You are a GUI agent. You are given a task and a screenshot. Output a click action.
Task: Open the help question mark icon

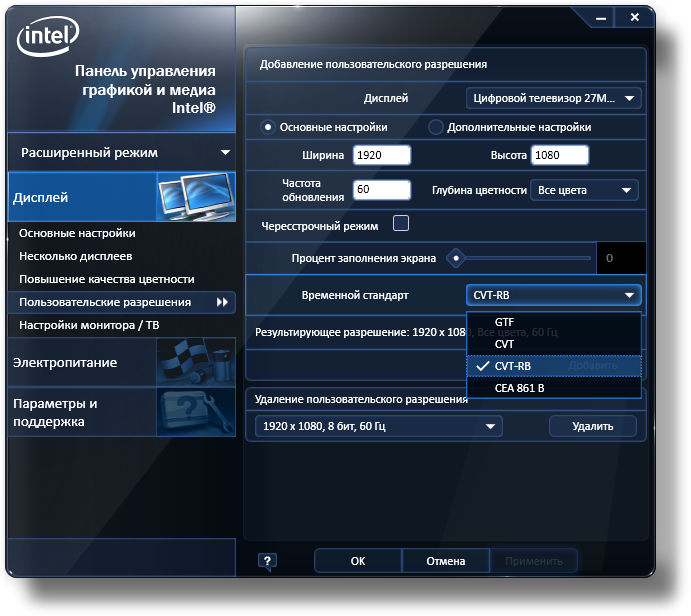(267, 562)
